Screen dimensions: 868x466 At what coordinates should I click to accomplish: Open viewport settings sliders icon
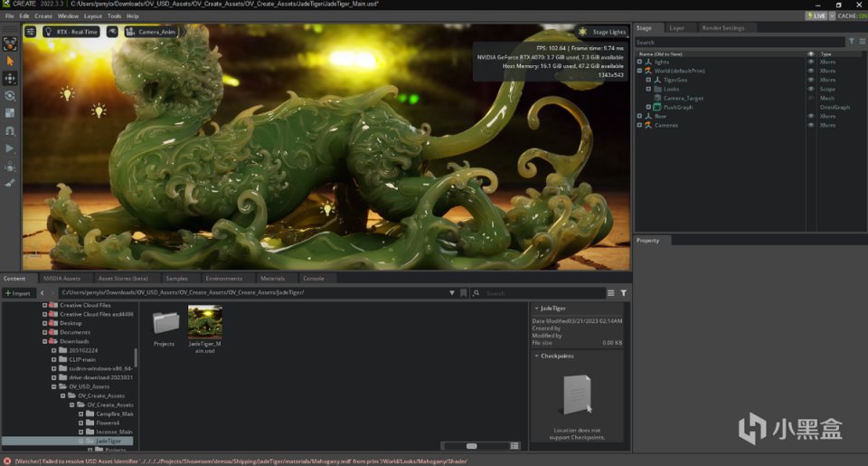31,32
